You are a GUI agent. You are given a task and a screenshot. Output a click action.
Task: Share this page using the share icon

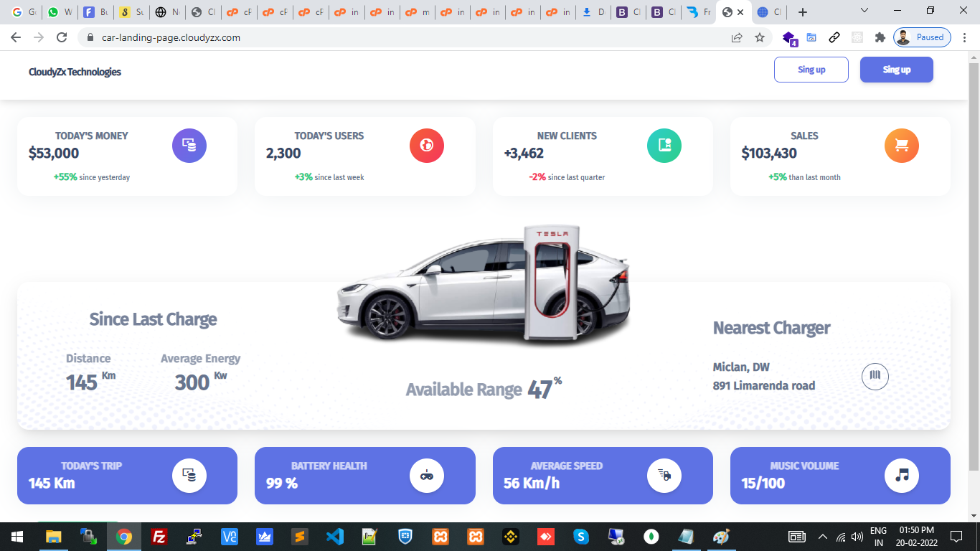click(x=737, y=37)
